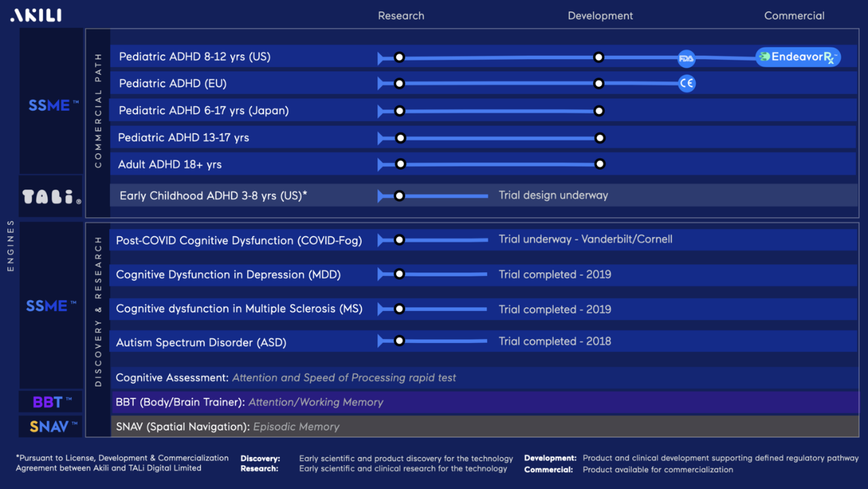The image size is (868, 489).
Task: Click Research marker for Adult ADHD 18+
Action: point(400,164)
